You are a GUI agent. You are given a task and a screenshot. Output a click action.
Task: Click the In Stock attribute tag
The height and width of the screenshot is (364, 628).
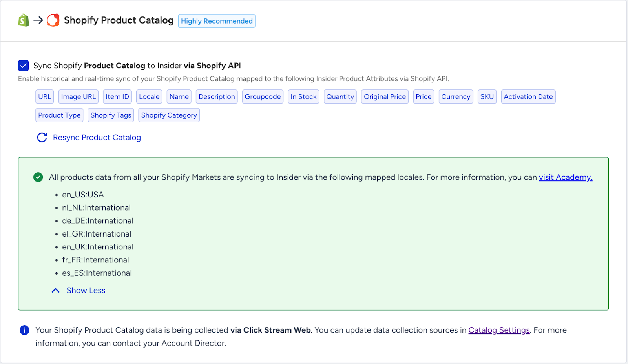pos(303,97)
